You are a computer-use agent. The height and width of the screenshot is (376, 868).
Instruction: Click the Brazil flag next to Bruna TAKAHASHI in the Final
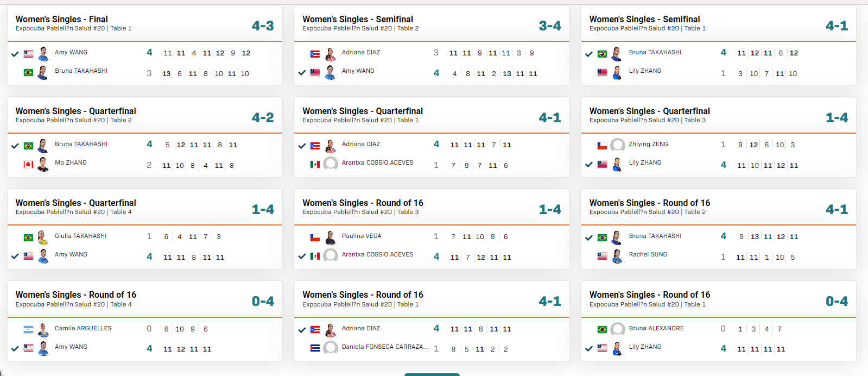[x=29, y=72]
